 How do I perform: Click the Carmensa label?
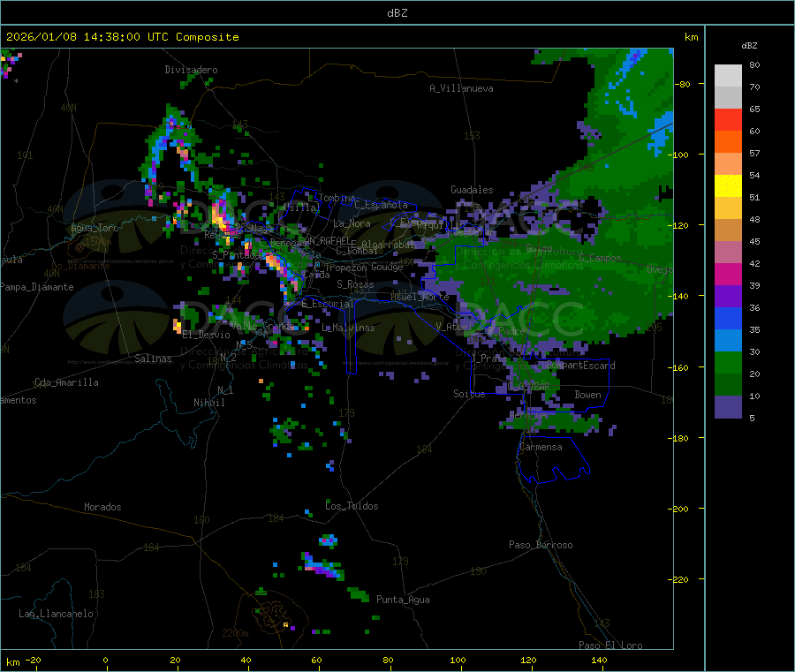541,447
